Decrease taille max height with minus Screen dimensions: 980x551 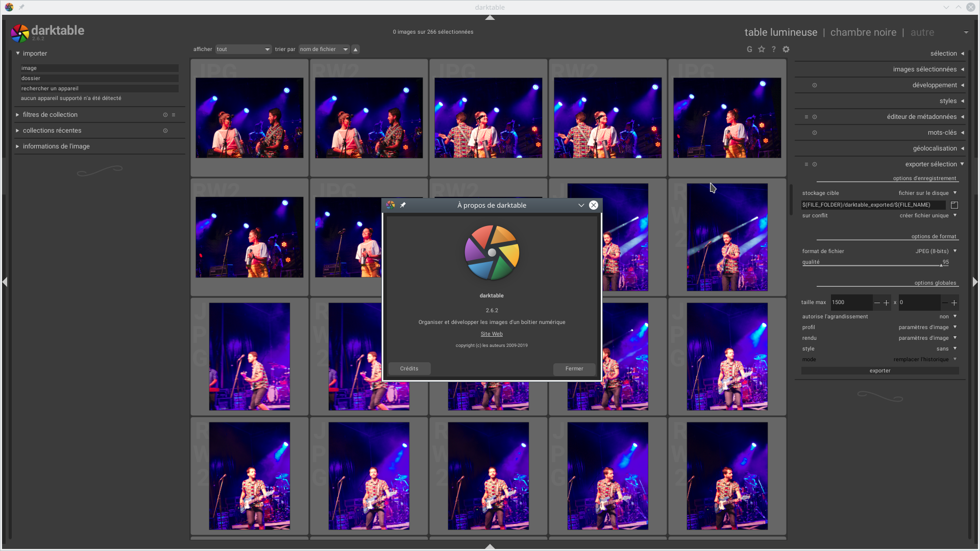click(945, 303)
